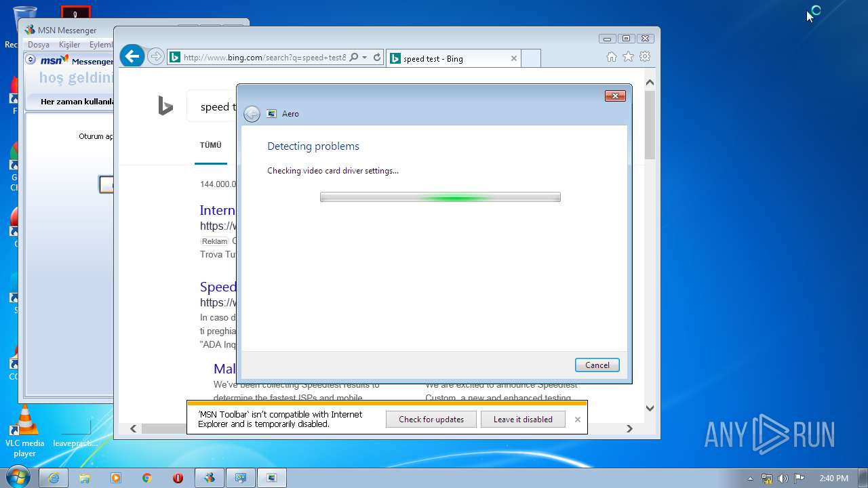The height and width of the screenshot is (488, 868).
Task: Launch Windows Media Player from taskbar
Action: [116, 478]
